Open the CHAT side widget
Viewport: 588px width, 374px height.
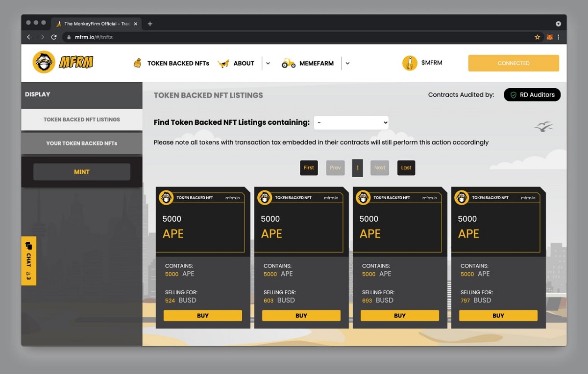[x=28, y=261]
